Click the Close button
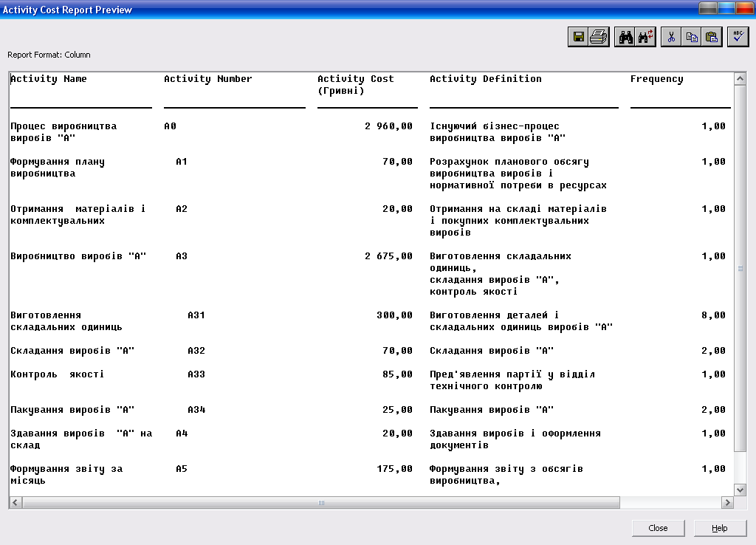Viewport: 756px width, 545px height. click(658, 528)
